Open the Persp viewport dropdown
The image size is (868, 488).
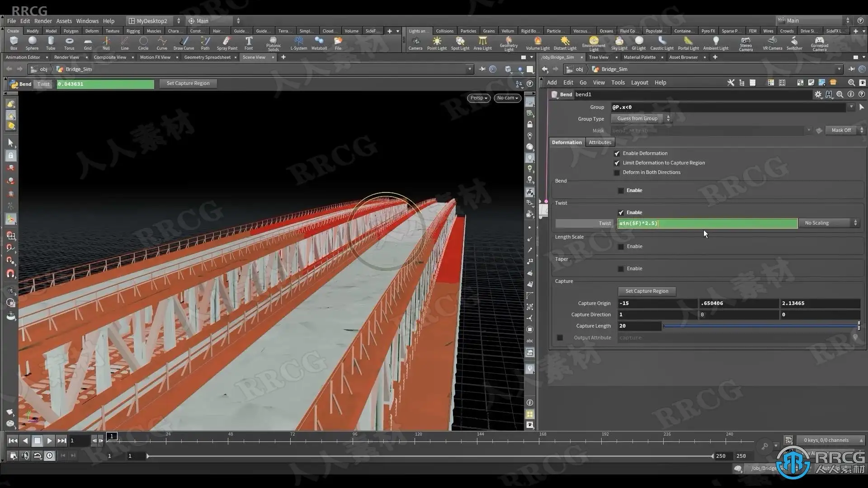point(478,98)
